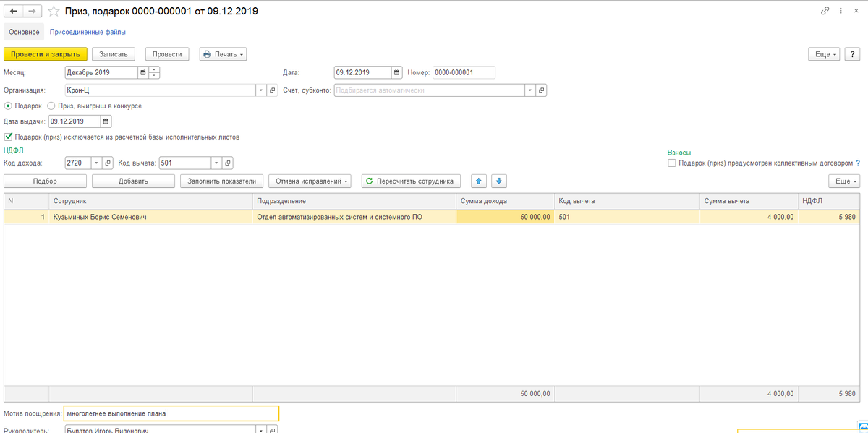868x433 pixels.
Task: Toggle exclusion from исполнительных листов base
Action: [x=8, y=136]
